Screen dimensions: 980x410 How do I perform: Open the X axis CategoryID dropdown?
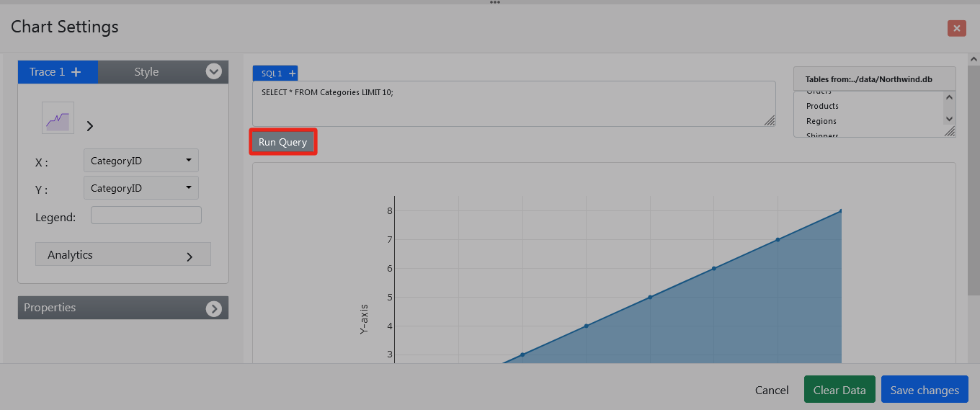(x=141, y=161)
